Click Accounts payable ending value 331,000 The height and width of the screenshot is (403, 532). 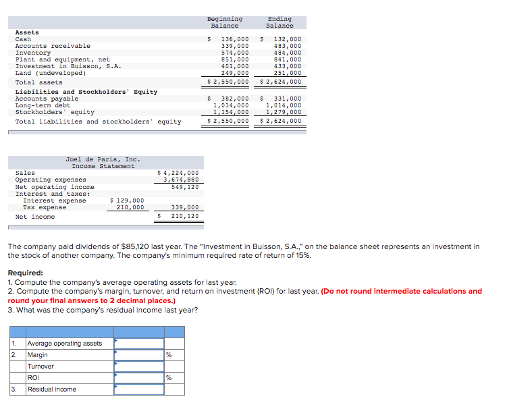click(x=288, y=99)
